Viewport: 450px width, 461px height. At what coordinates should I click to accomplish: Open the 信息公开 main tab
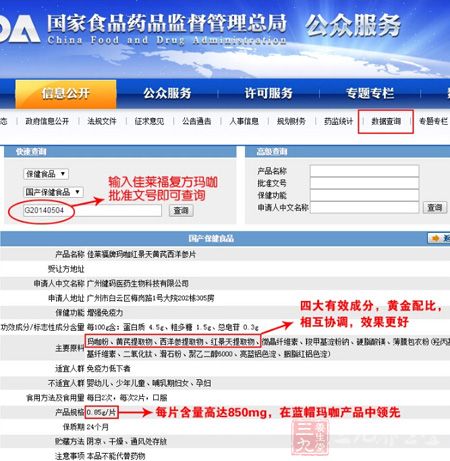[x=66, y=94]
